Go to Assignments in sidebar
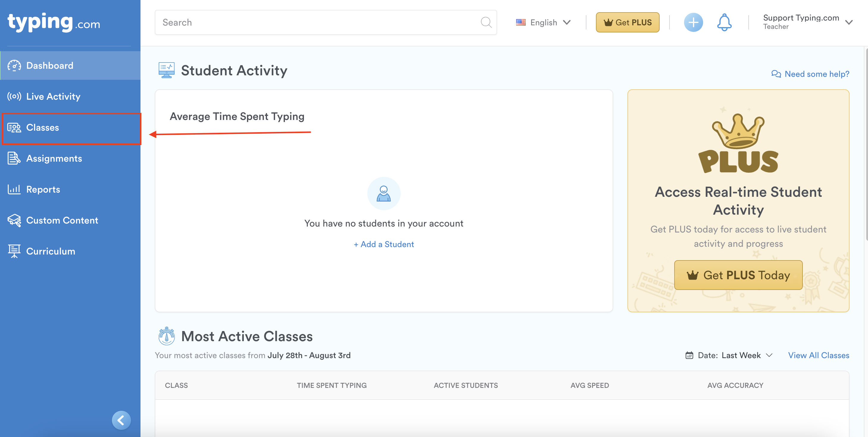Screen dimensions: 868x437 pos(54,158)
